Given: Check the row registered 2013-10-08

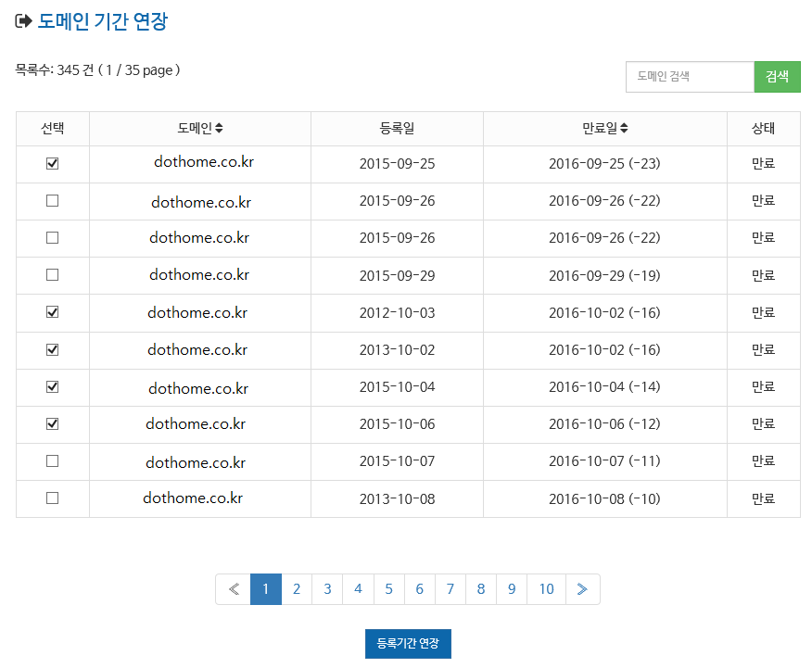Looking at the screenshot, I should (x=52, y=498).
